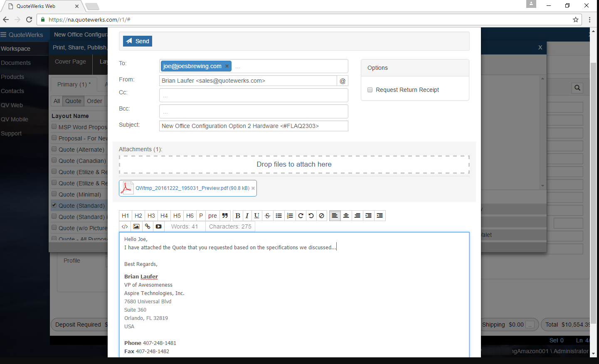The image size is (599, 364).
Task: Click the Drop files to attach area
Action: click(294, 165)
